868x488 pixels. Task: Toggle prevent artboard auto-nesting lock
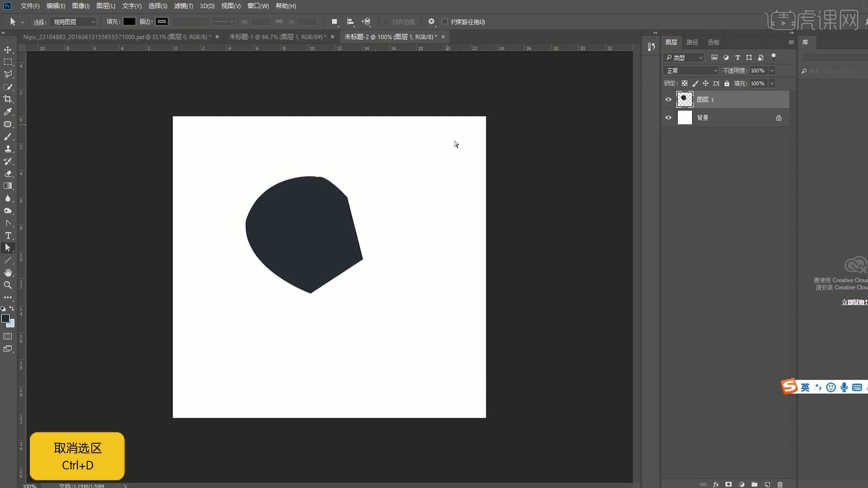716,83
